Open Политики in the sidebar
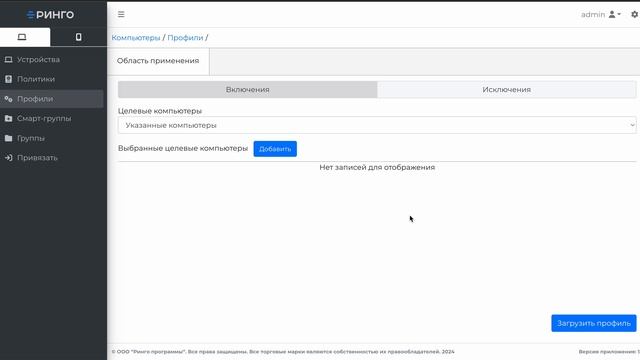The image size is (640, 360). click(51, 79)
